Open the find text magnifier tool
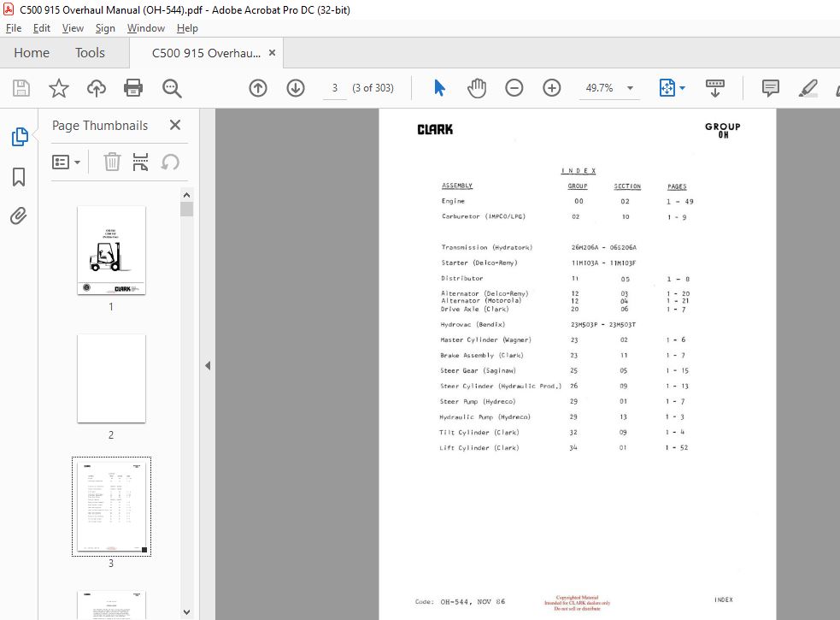This screenshot has height=620, width=840. coord(172,88)
